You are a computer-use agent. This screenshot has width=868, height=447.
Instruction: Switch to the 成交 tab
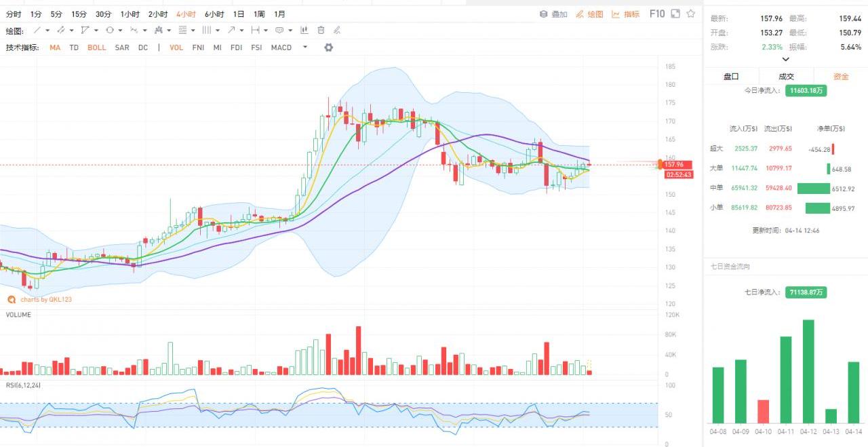(x=786, y=77)
